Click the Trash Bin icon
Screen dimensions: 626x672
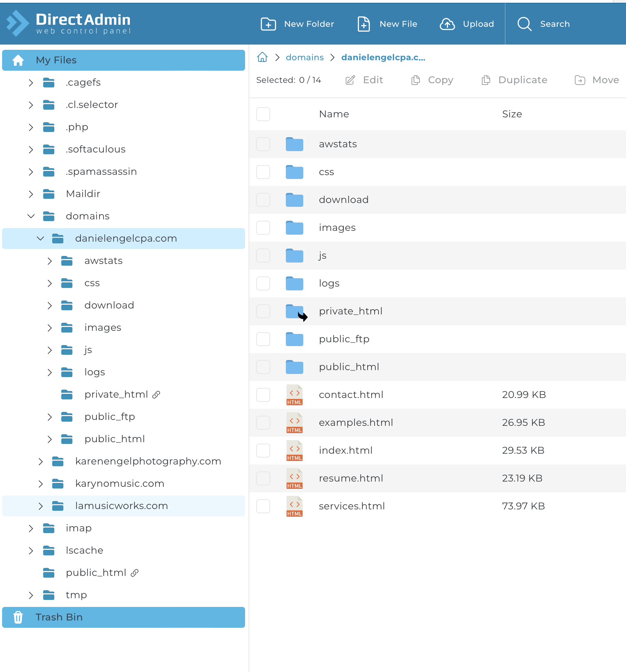(18, 617)
